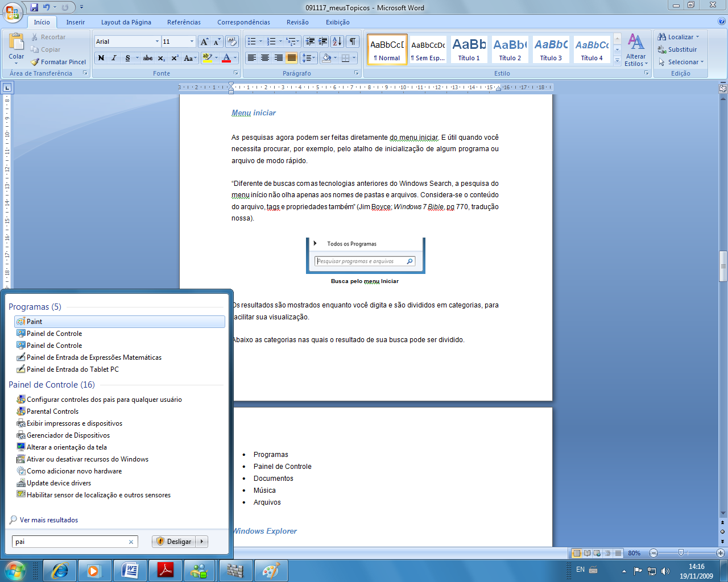Open the Arial font name dropdown
This screenshot has width=728, height=582.
157,41
